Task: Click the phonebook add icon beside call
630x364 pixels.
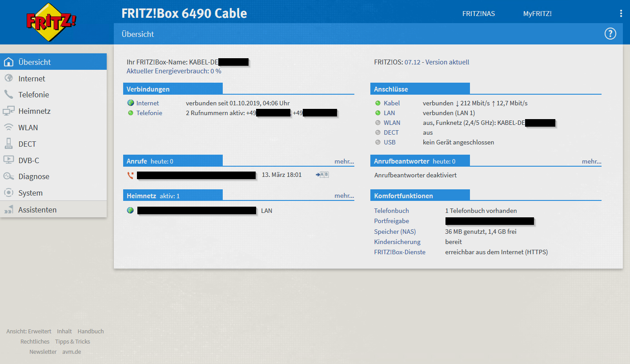Action: 322,175
